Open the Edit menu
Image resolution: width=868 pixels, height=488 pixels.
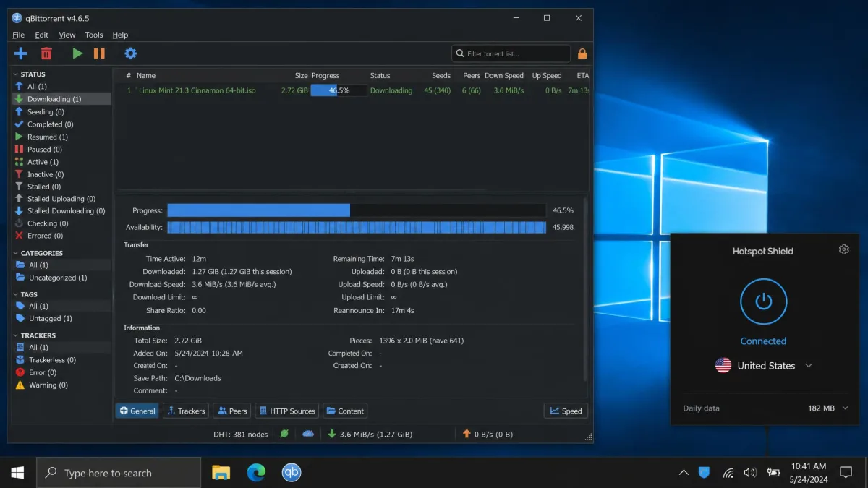(42, 35)
